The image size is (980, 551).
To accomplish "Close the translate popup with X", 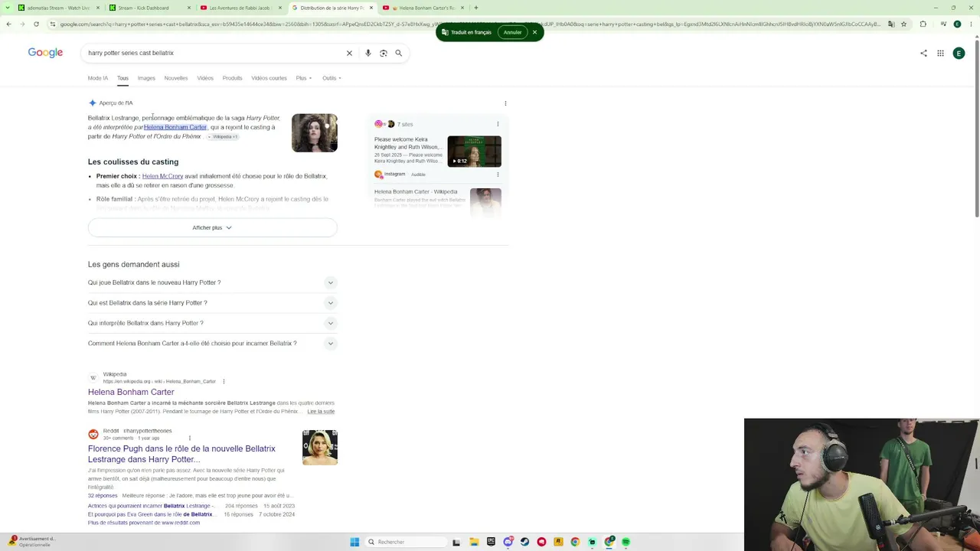I will tap(534, 32).
